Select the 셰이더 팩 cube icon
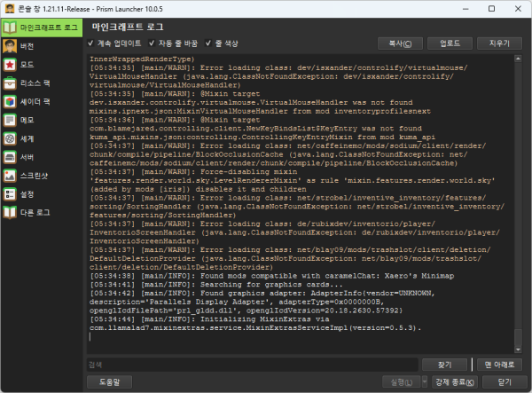 click(x=10, y=101)
